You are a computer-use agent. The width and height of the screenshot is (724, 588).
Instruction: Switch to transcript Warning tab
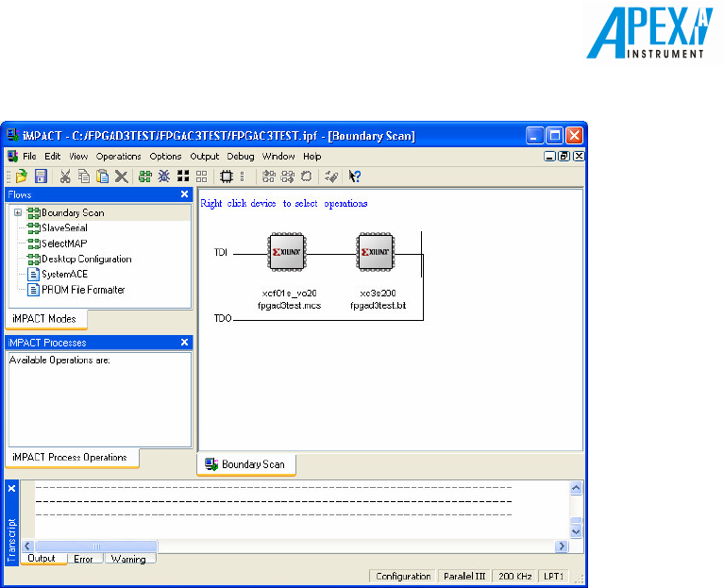pyautogui.click(x=128, y=559)
